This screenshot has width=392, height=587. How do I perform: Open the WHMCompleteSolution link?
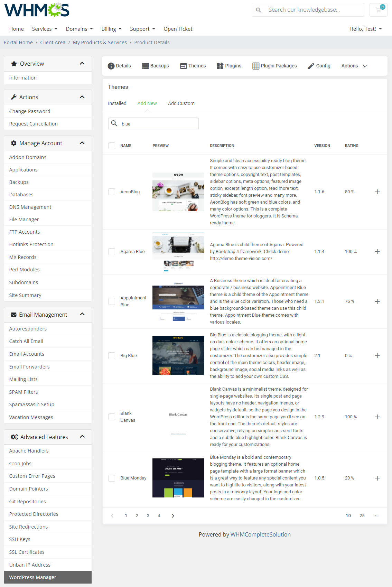(260, 534)
